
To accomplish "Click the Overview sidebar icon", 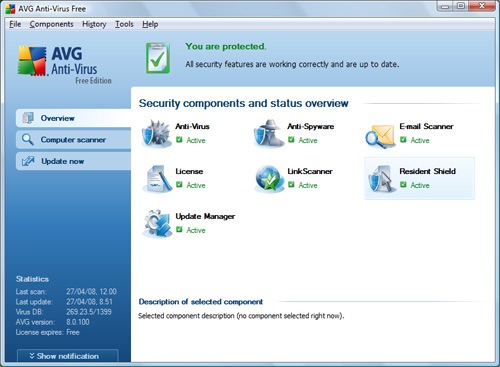I will coord(28,118).
